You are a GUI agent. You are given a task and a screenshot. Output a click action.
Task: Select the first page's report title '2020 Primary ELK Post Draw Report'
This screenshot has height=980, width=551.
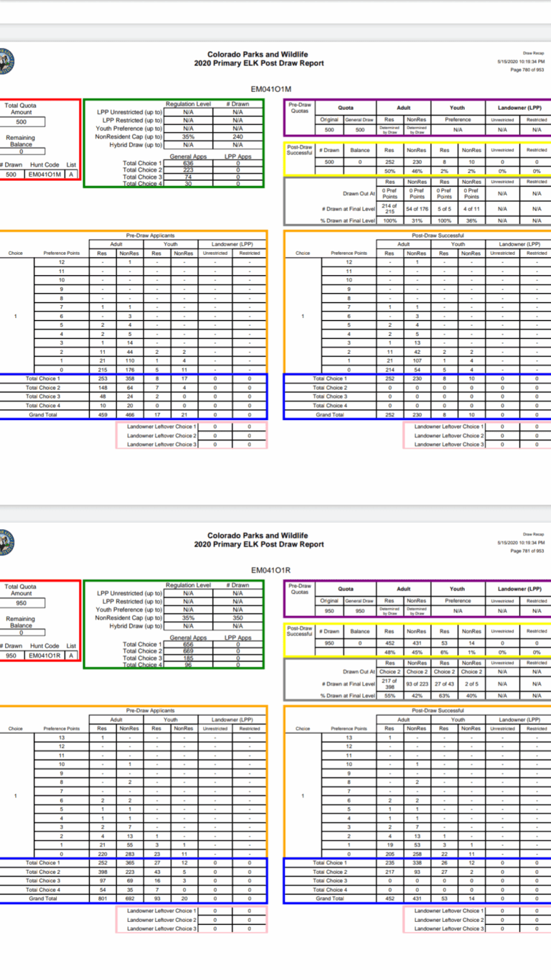click(x=258, y=63)
